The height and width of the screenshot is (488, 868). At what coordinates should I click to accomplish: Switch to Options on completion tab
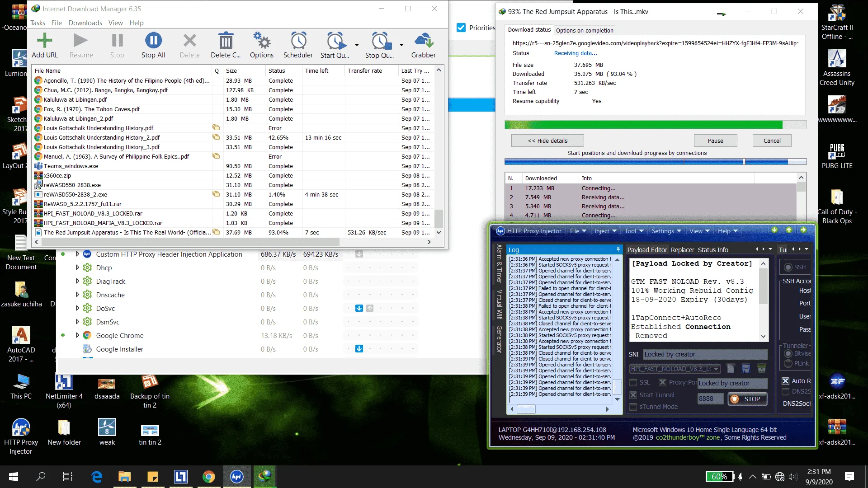[585, 30]
